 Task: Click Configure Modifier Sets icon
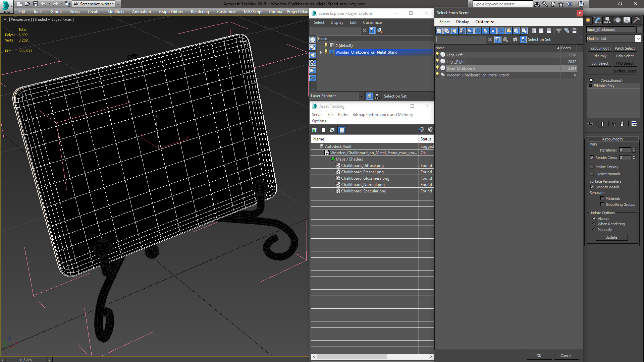point(634,124)
